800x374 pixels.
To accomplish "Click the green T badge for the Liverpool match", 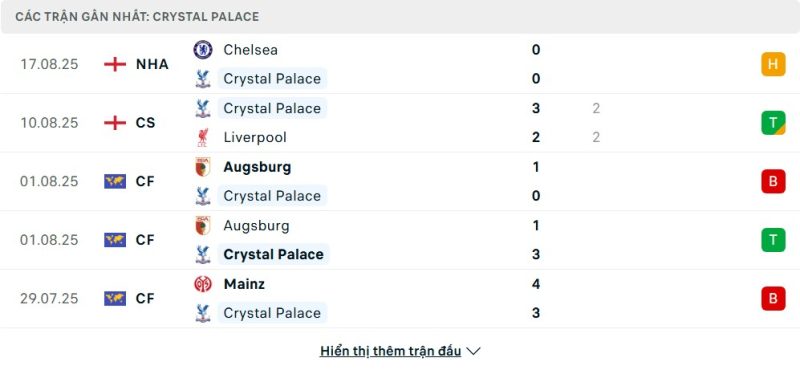I will tap(773, 123).
